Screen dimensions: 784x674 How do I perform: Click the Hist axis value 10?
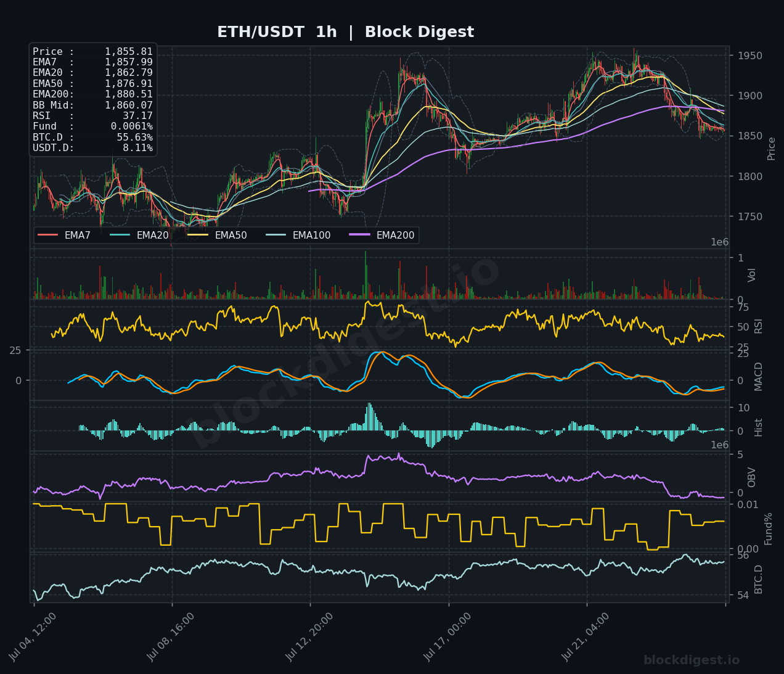coord(743,408)
